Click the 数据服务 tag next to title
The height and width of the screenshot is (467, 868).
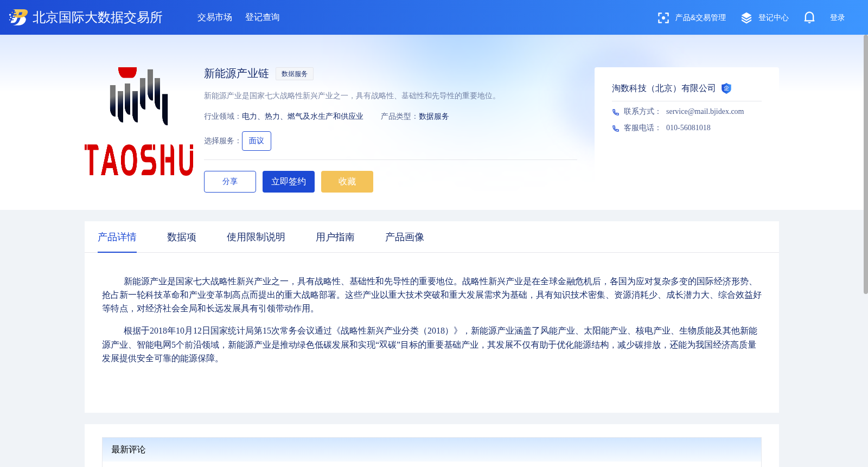pos(295,74)
